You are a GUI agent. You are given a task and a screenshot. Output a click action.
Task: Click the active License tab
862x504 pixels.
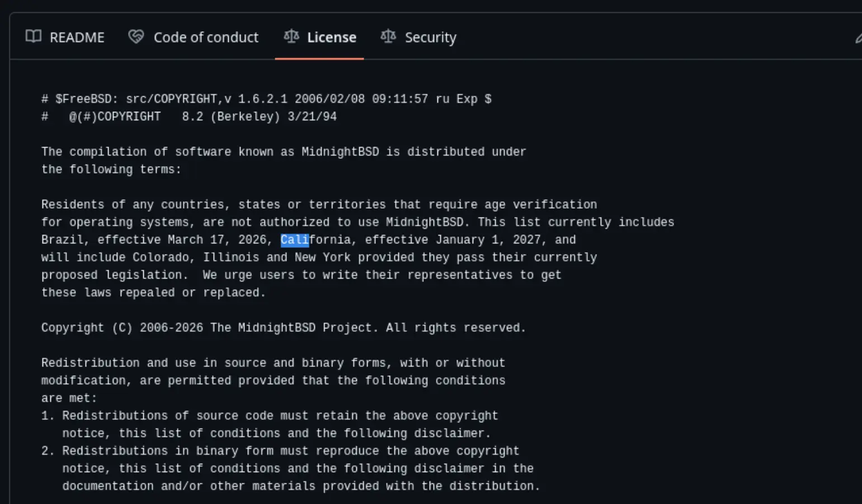point(332,37)
